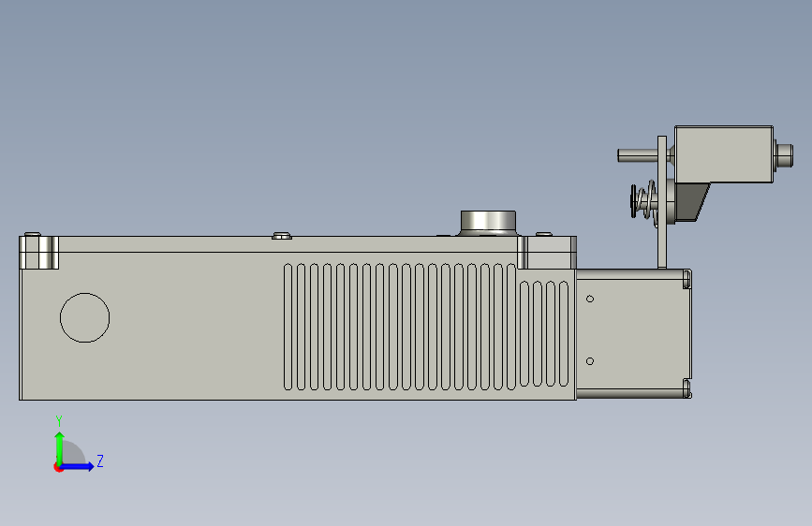Pick the screw head right of the cylindrical boss

(x=543, y=234)
